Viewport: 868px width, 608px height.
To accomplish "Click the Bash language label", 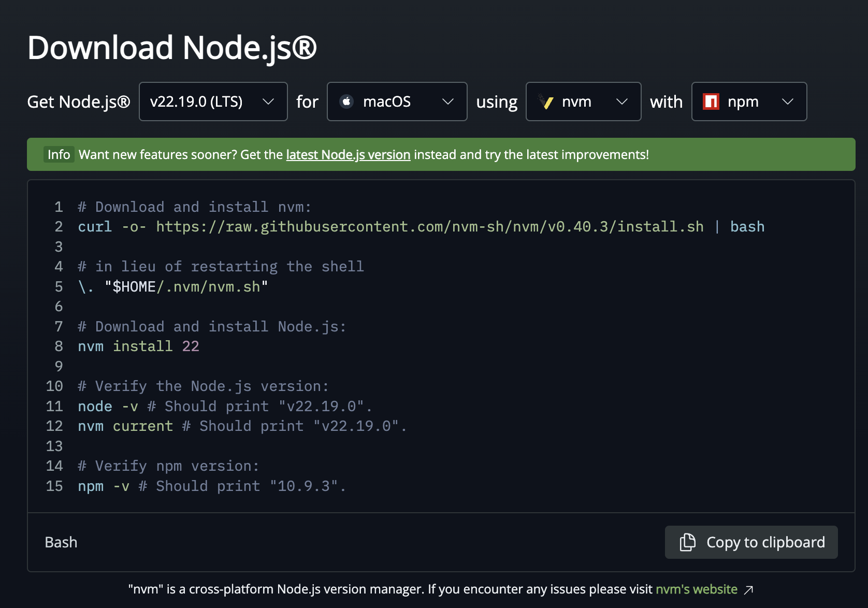I will 61,542.
